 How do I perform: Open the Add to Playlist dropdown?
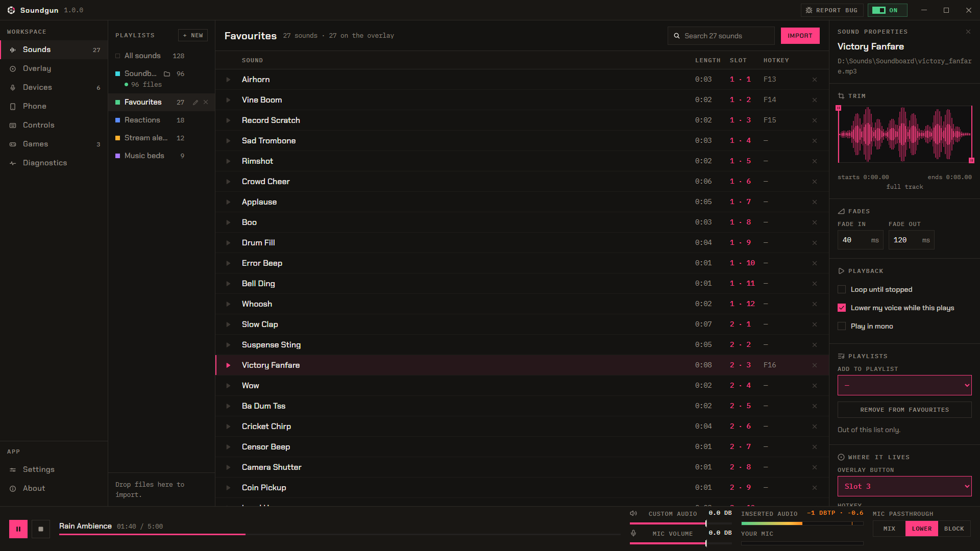(x=904, y=386)
